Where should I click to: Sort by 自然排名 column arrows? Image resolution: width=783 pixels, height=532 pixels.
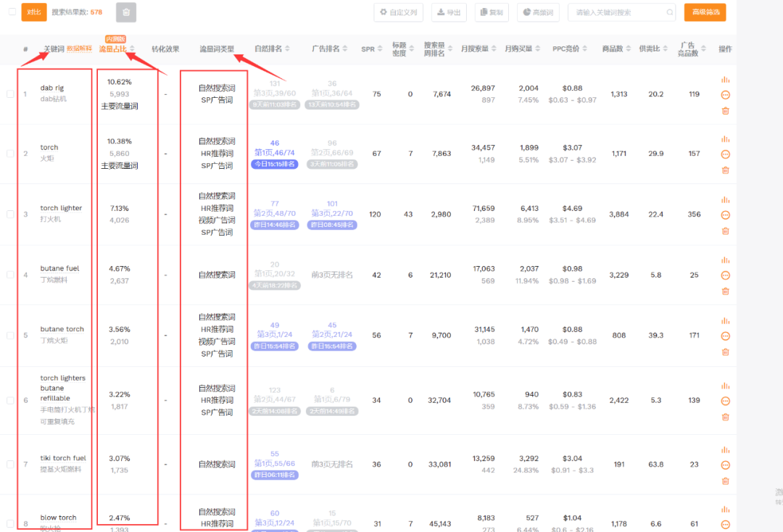click(288, 49)
